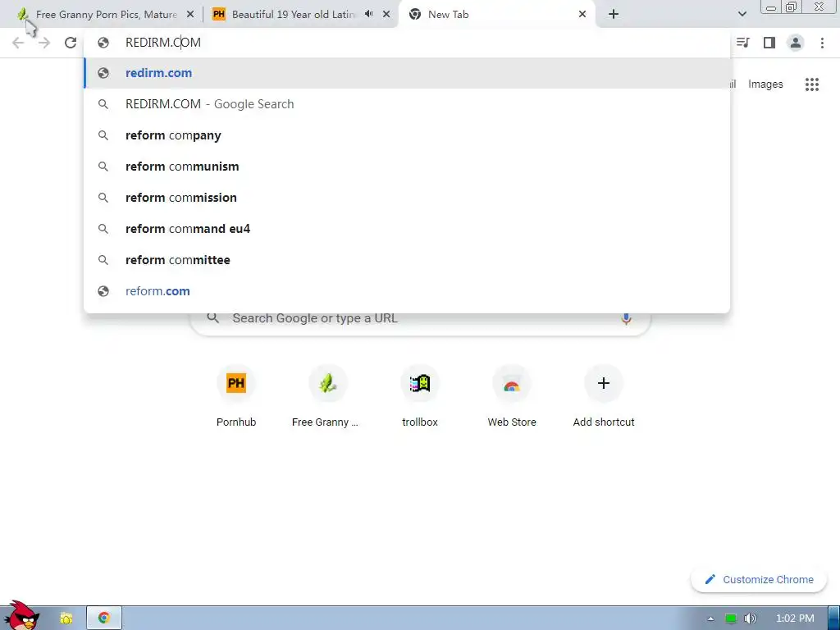Switch to the Free Granny tab

point(104,15)
